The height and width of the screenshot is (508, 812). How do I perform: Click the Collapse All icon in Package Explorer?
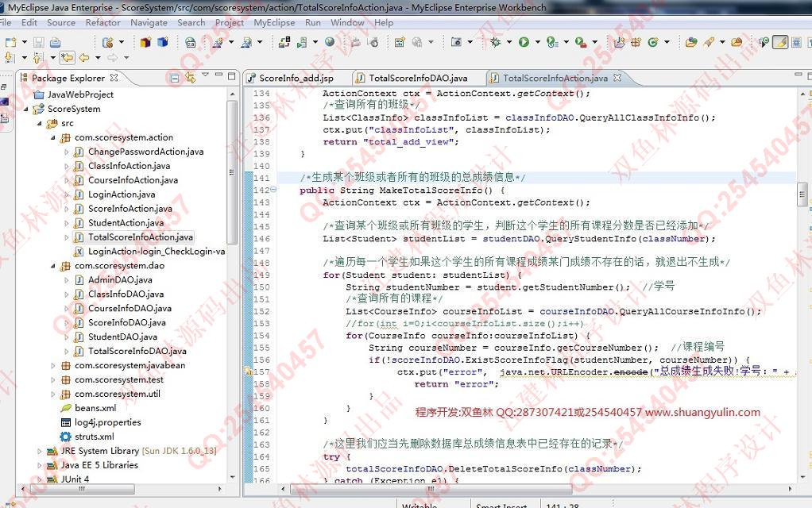coord(175,78)
